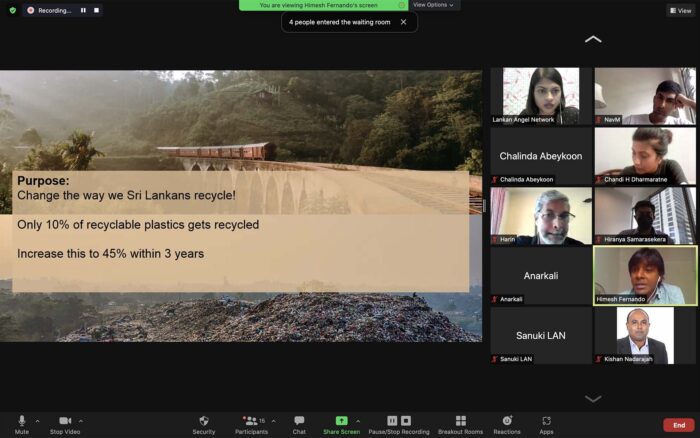Expand video options arrow next to Stop Video
The width and height of the screenshot is (700, 438).
[x=81, y=420]
